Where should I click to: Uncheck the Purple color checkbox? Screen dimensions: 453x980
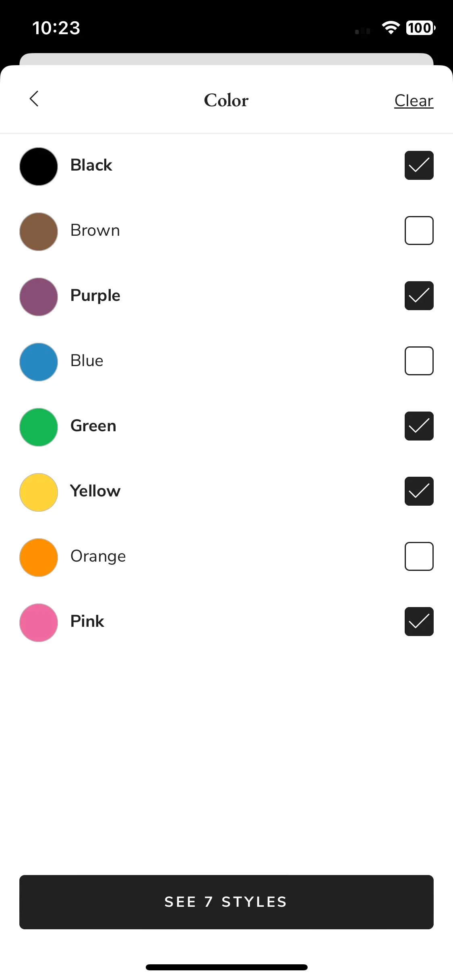[419, 296]
